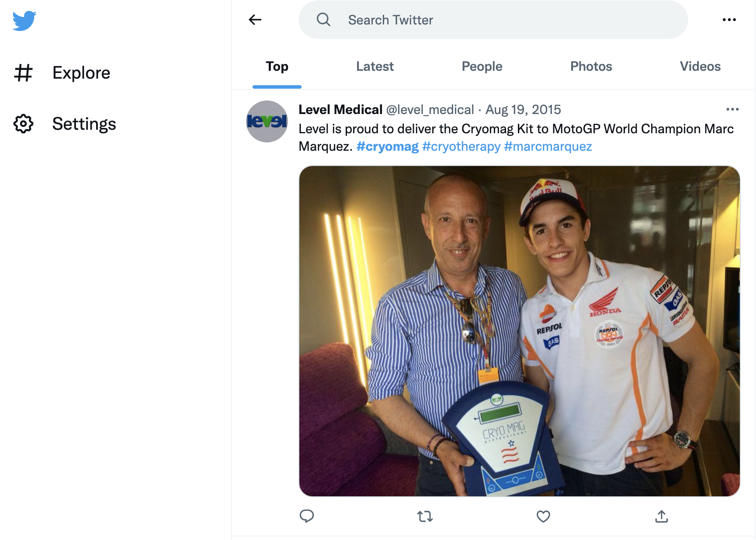756x540 pixels.
Task: Open the #cryotherapy hashtag link
Action: click(x=461, y=146)
